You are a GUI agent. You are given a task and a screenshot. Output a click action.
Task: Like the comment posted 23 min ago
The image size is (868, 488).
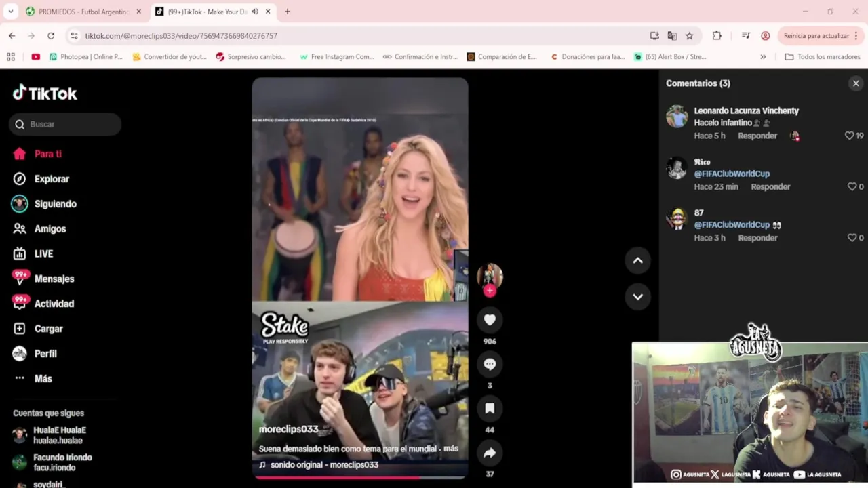click(x=852, y=186)
